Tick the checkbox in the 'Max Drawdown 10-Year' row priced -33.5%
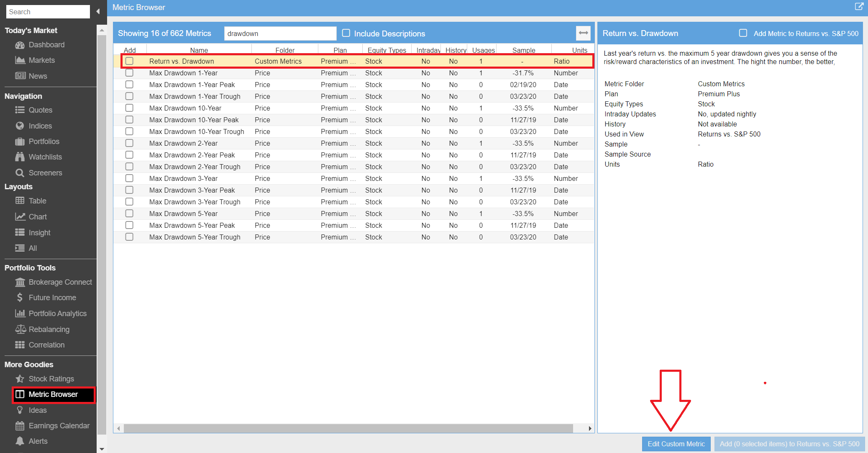868x453 pixels. [x=129, y=108]
